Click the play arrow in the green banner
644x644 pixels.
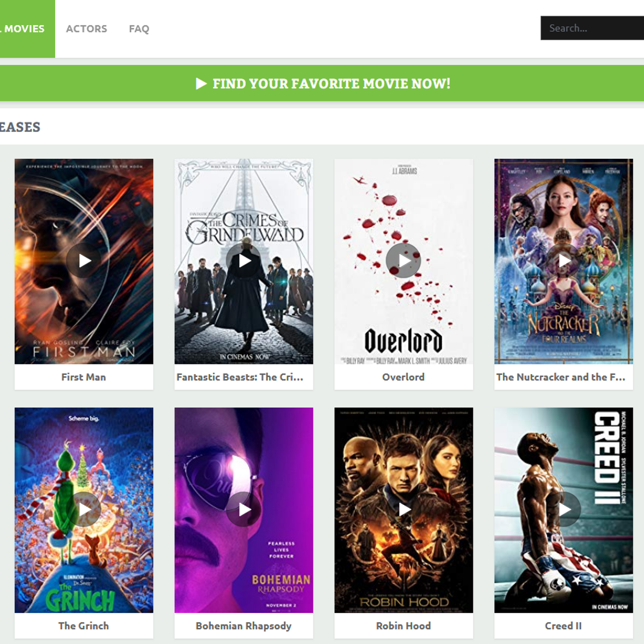(202, 84)
